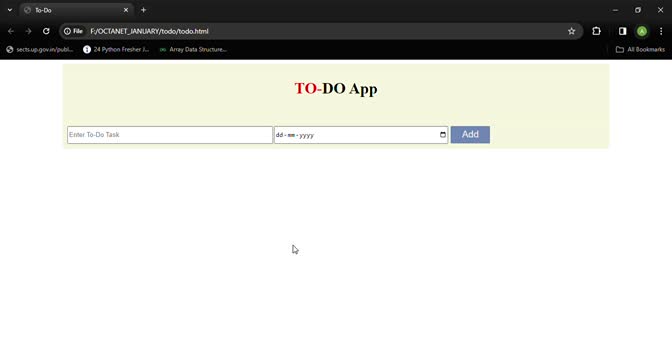The height and width of the screenshot is (360, 672).
Task: Reload the page with refresh icon
Action: tap(46, 31)
